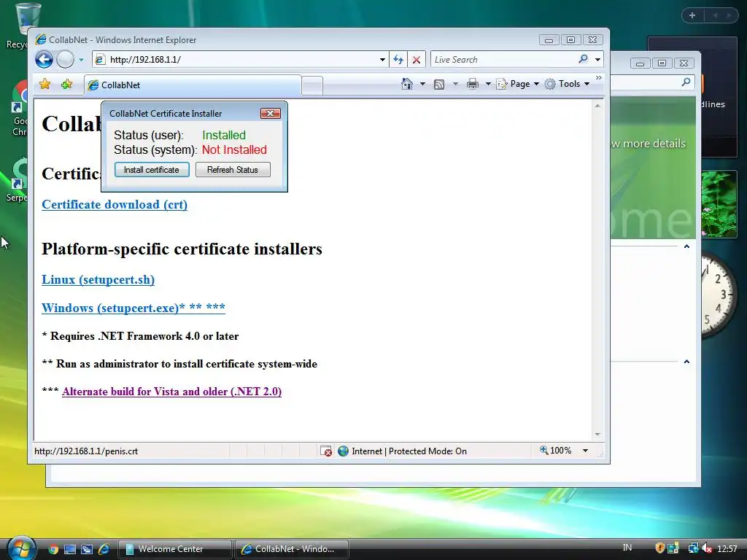Click the Live Search input box

tap(503, 60)
